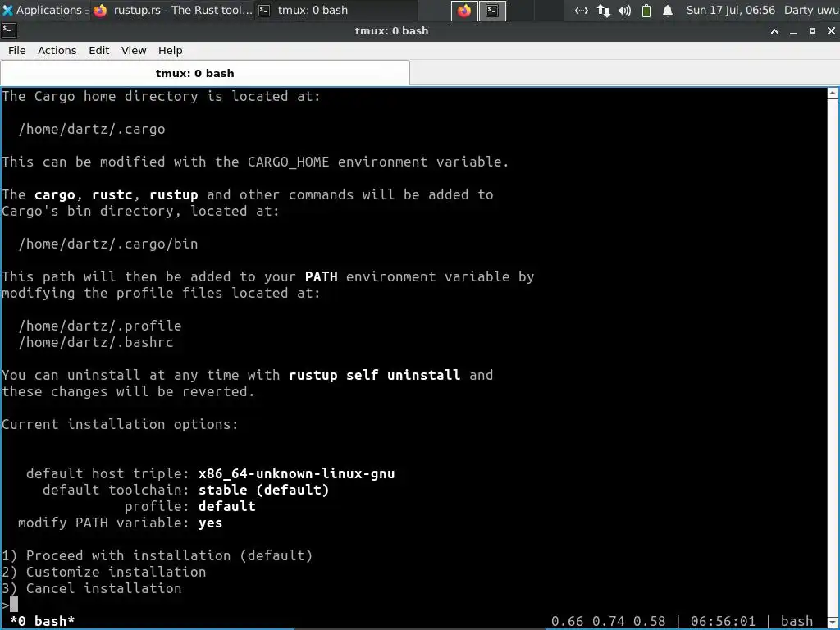Click the '/home/dartz/.cargo' path text
Image resolution: width=840 pixels, height=630 pixels.
92,129
